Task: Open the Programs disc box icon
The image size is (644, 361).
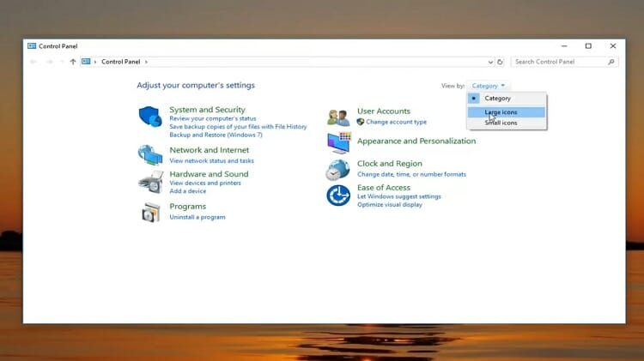Action: (151, 213)
